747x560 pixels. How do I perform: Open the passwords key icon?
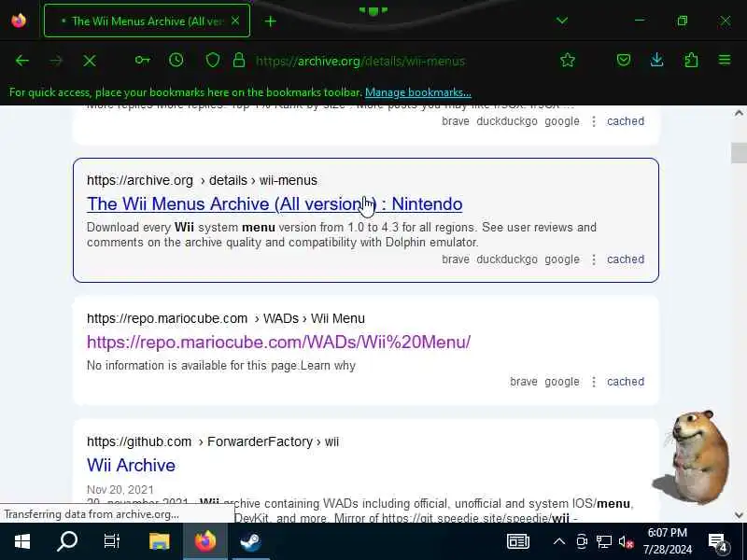click(x=142, y=60)
